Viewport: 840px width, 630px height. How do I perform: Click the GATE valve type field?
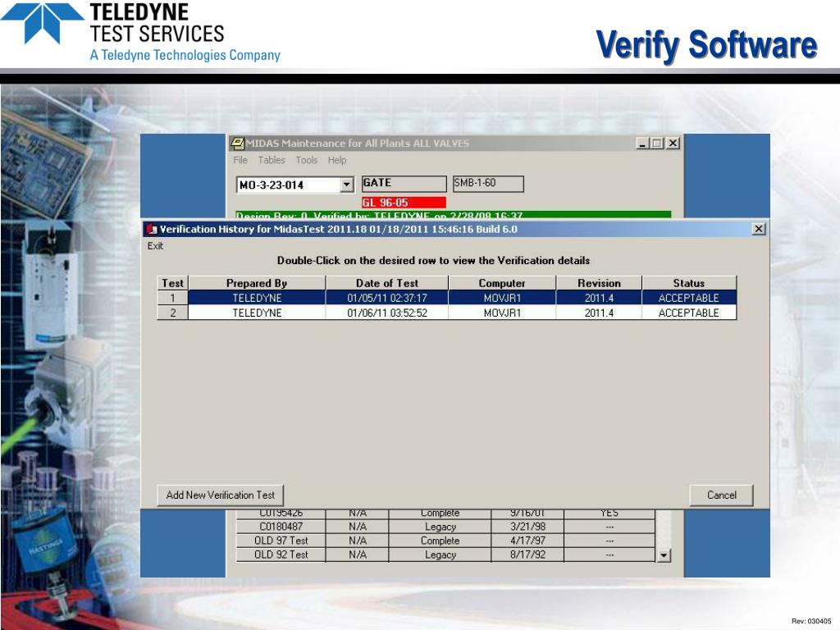(404, 183)
